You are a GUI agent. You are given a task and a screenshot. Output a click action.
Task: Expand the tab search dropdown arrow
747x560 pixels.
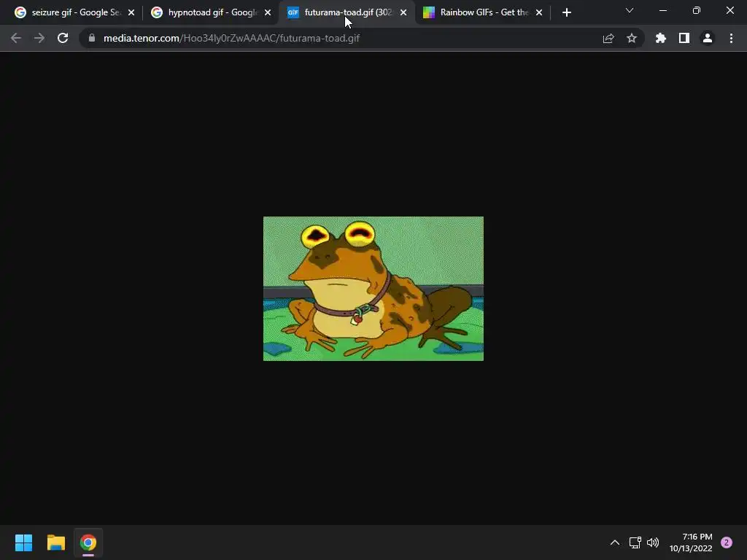click(630, 10)
